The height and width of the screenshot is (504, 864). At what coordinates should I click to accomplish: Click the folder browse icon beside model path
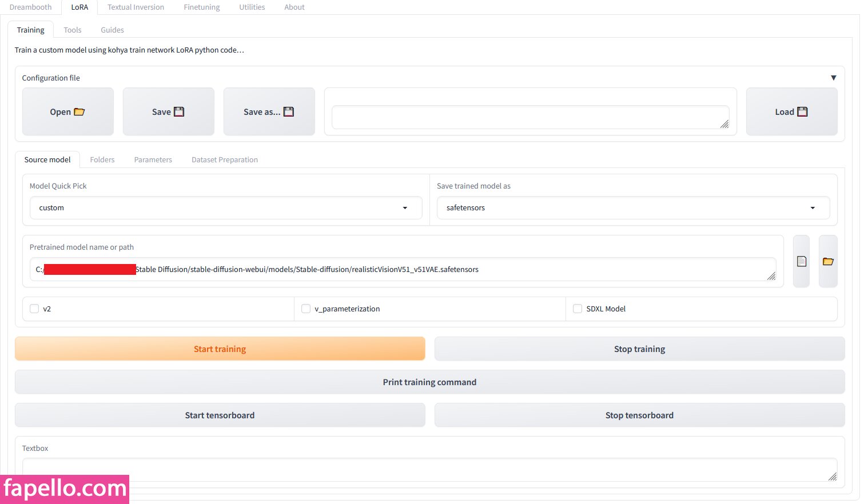click(828, 261)
